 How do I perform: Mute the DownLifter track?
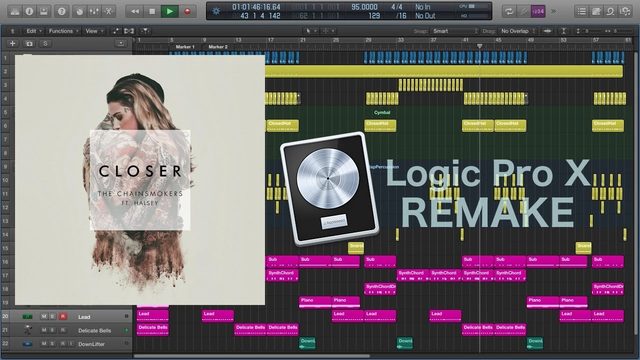[x=44, y=344]
